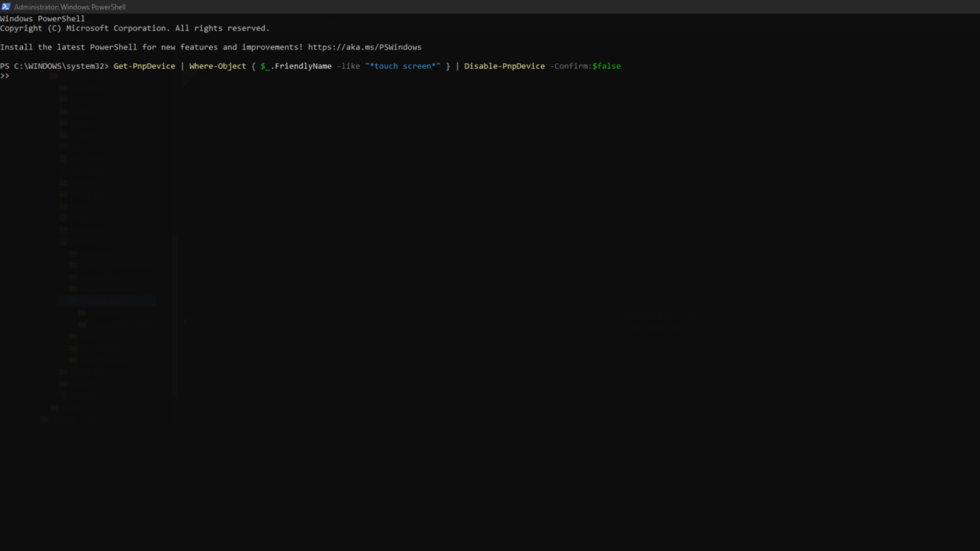Click the Get-PnpDevice command word
This screenshot has width=980, height=551.
144,66
